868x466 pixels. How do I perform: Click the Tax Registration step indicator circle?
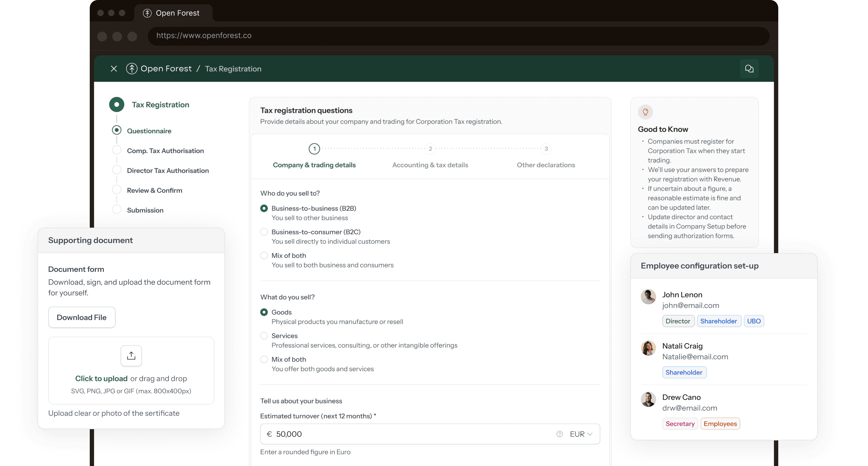pos(117,104)
